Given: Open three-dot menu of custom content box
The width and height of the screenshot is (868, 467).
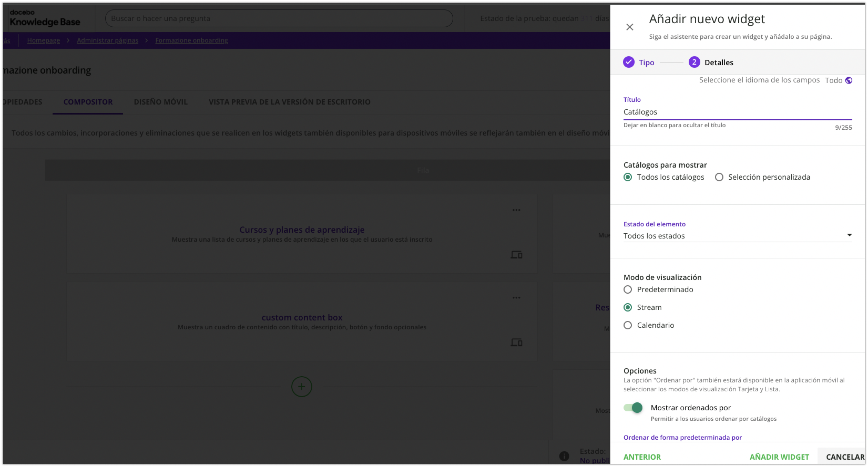Looking at the screenshot, I should click(516, 298).
